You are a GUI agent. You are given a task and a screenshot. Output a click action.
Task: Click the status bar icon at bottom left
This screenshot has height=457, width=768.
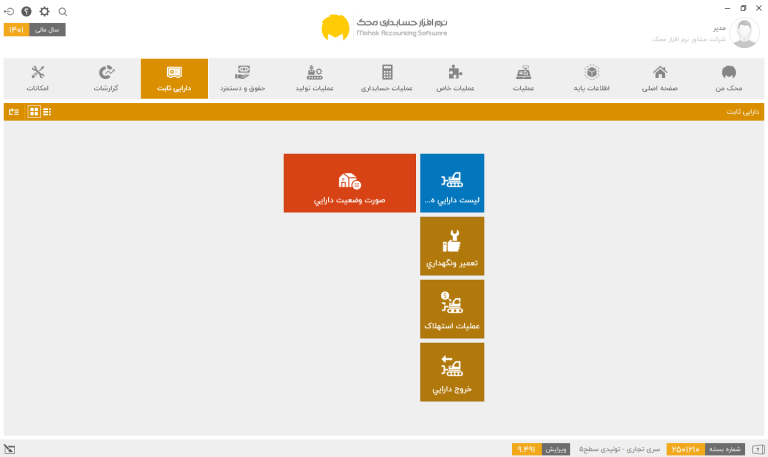coord(9,449)
